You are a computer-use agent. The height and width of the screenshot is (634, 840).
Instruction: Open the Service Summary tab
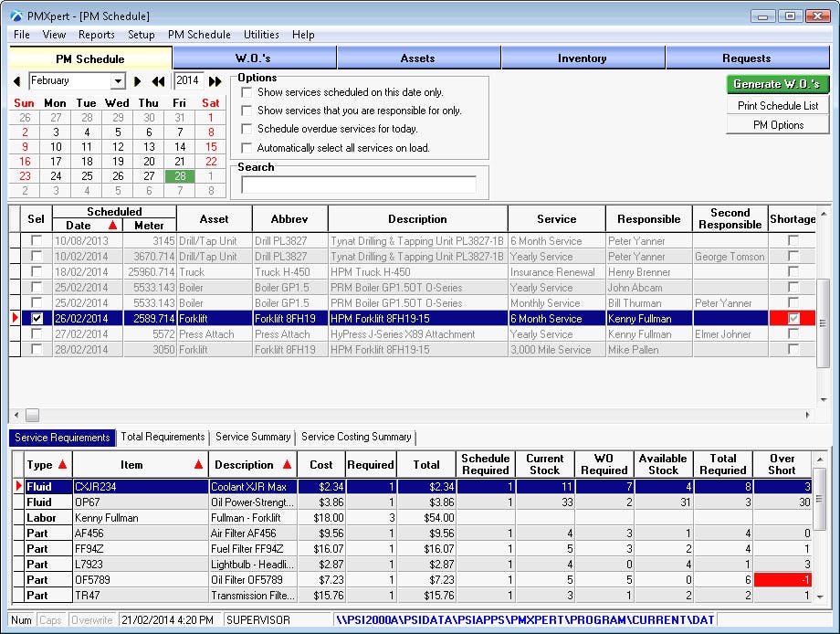[253, 437]
